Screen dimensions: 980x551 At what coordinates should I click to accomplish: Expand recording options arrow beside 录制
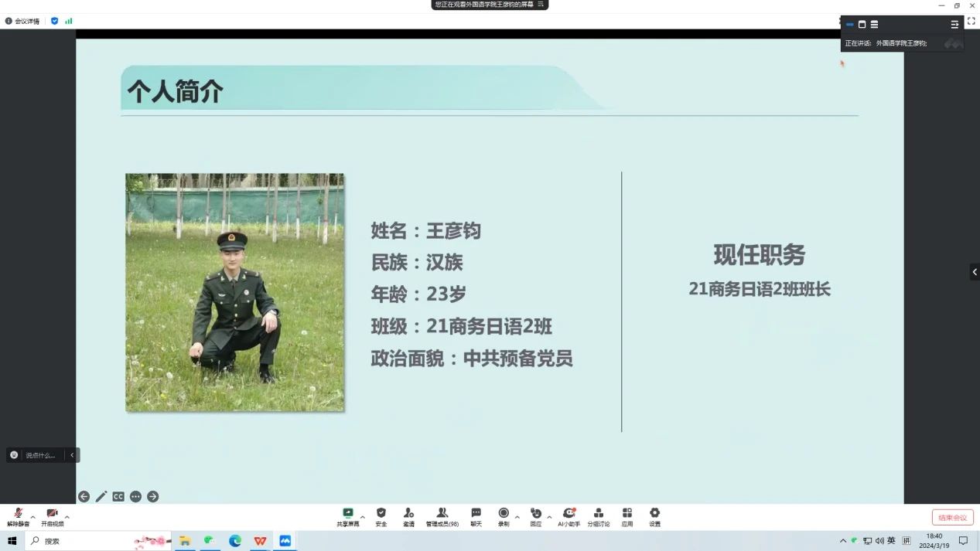(x=517, y=517)
